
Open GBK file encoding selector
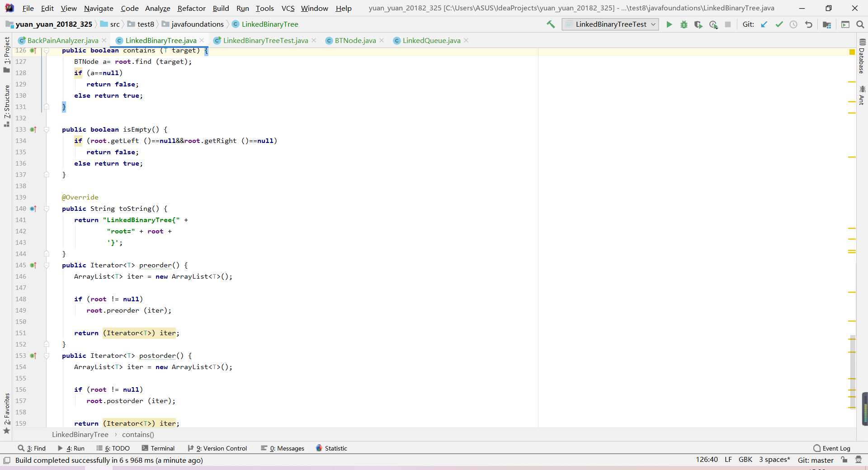coord(745,460)
